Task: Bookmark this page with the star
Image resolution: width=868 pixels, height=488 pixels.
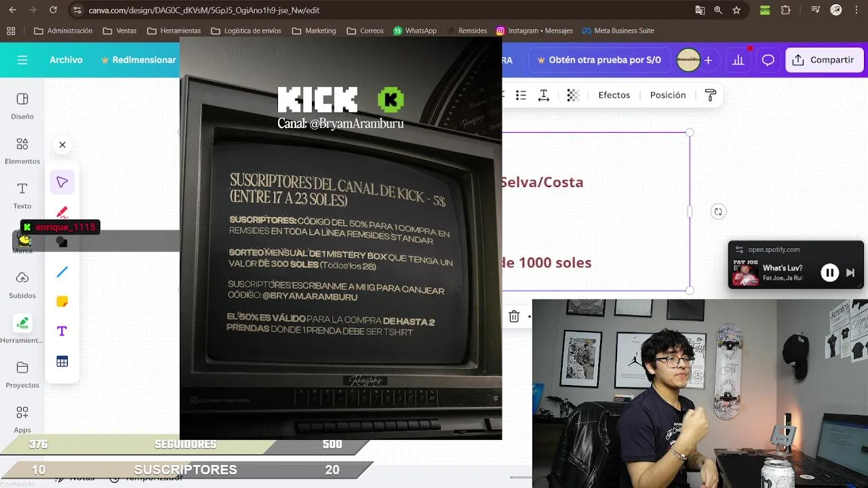Action: point(736,10)
